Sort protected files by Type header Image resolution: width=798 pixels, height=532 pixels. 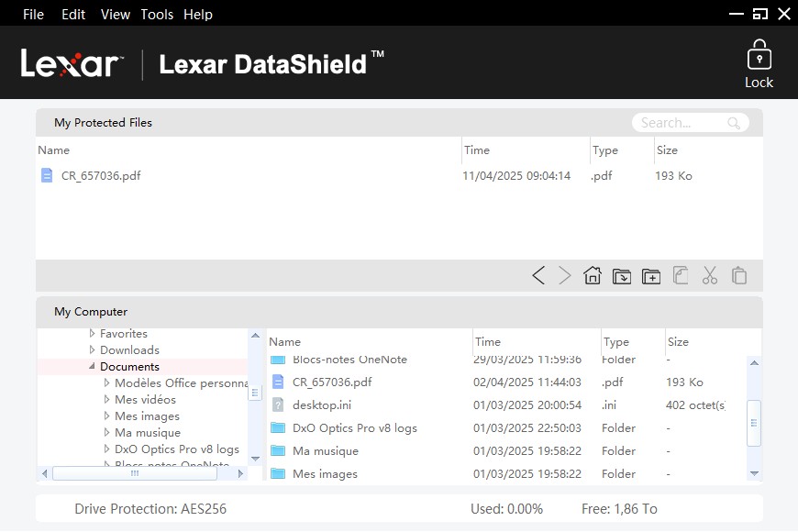605,150
